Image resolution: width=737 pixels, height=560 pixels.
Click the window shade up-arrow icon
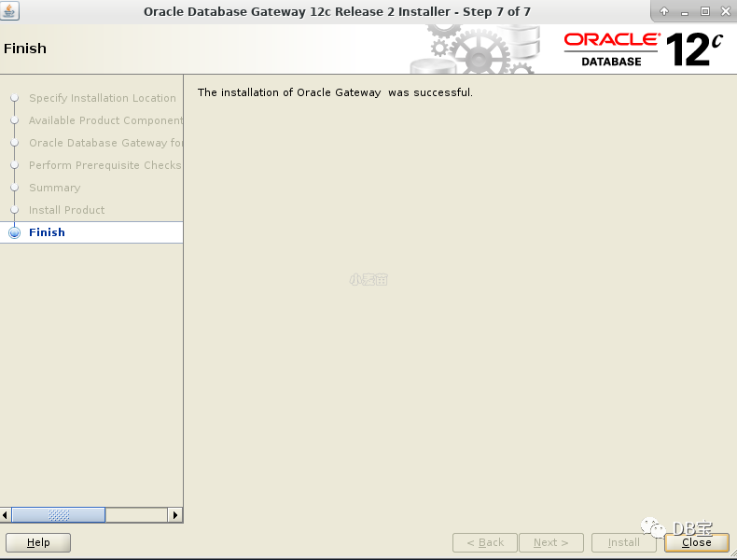point(663,11)
